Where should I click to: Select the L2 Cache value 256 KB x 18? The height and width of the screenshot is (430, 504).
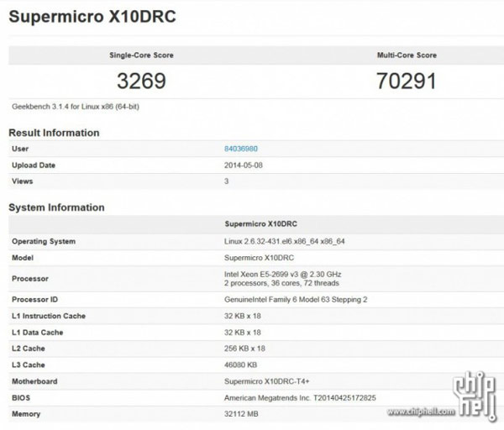(x=244, y=349)
